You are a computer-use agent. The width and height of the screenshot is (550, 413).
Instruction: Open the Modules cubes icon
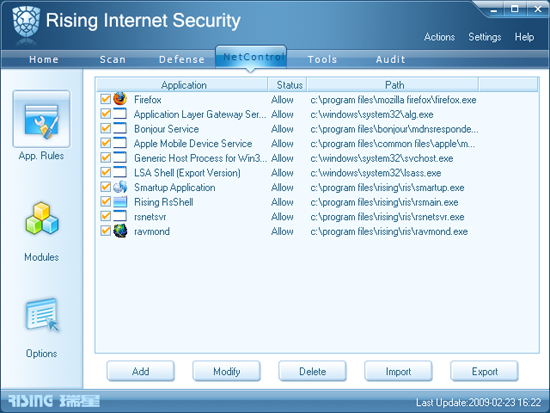tap(42, 218)
